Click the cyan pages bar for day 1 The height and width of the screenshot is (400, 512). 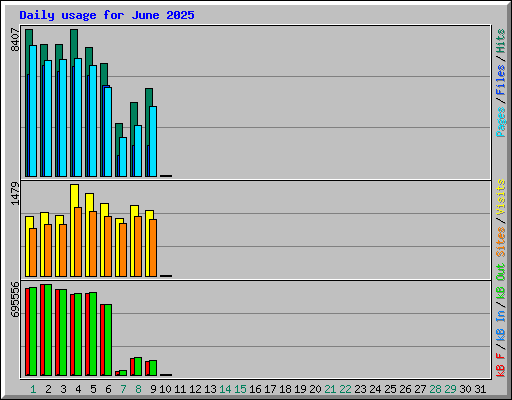(33, 111)
